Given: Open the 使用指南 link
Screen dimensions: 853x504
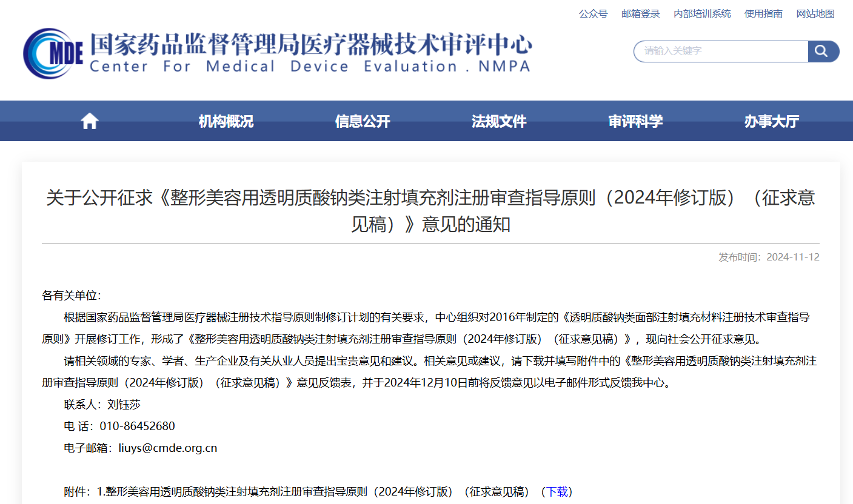Looking at the screenshot, I should pyautogui.click(x=763, y=13).
